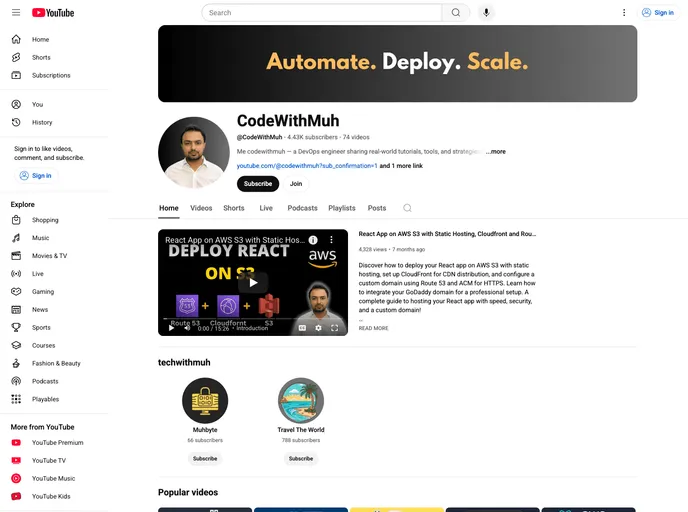Subscribe to Travel The World channel
This screenshot has width=688, height=512.
301,458
